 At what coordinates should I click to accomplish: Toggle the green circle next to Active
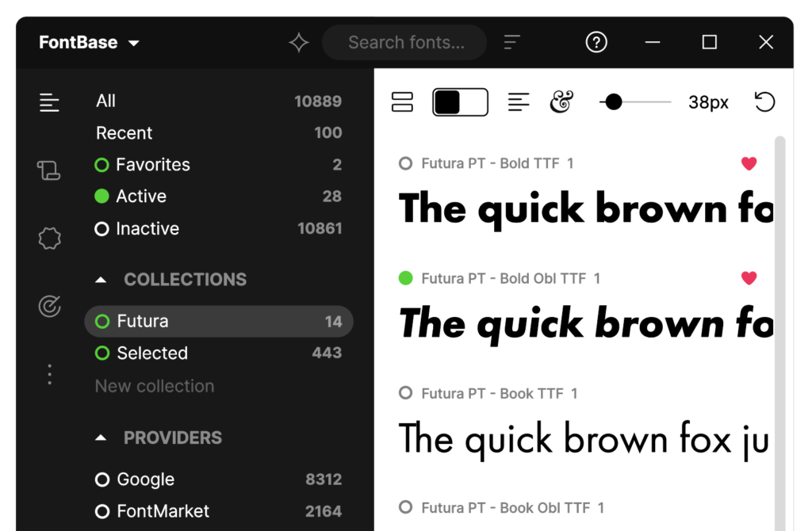(102, 196)
